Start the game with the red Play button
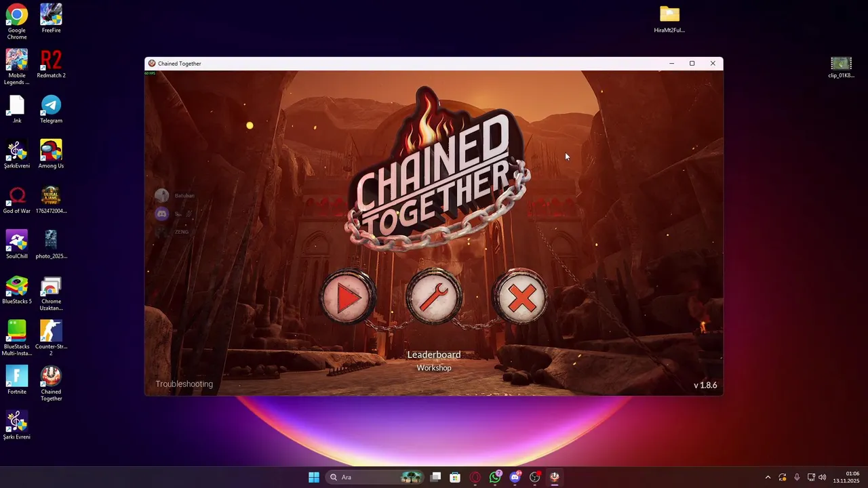Screen dimensions: 868x488 [347, 298]
